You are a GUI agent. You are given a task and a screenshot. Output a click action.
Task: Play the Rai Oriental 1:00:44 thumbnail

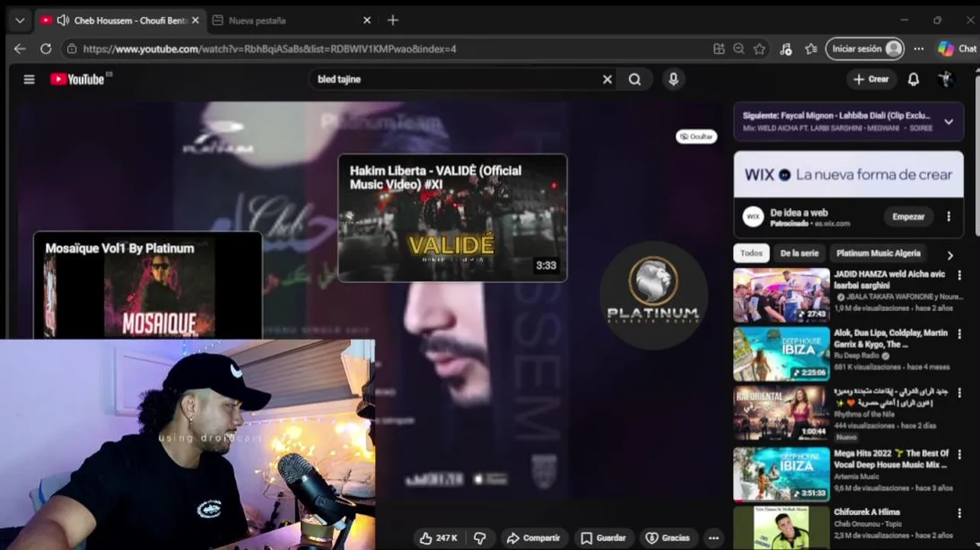(782, 413)
